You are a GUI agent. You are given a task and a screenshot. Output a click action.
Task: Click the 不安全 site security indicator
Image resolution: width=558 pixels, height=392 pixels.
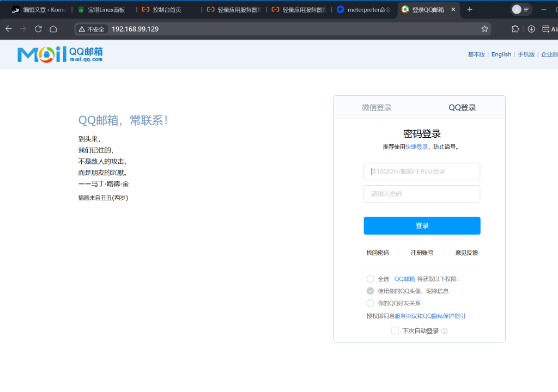tap(92, 29)
